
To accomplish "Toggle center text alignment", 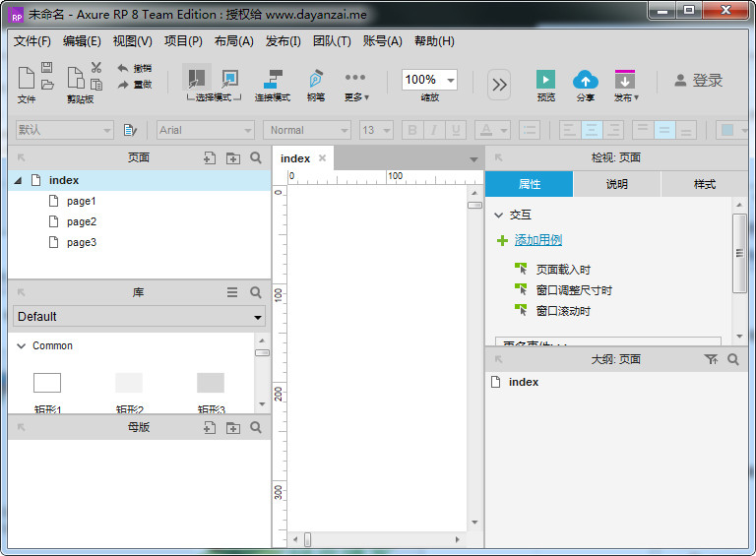I will coord(592,130).
